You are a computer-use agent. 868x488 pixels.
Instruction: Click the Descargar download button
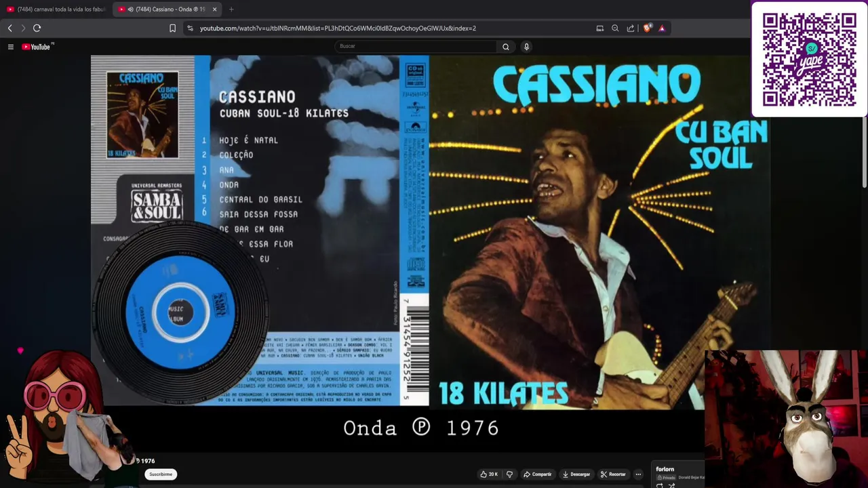(576, 474)
